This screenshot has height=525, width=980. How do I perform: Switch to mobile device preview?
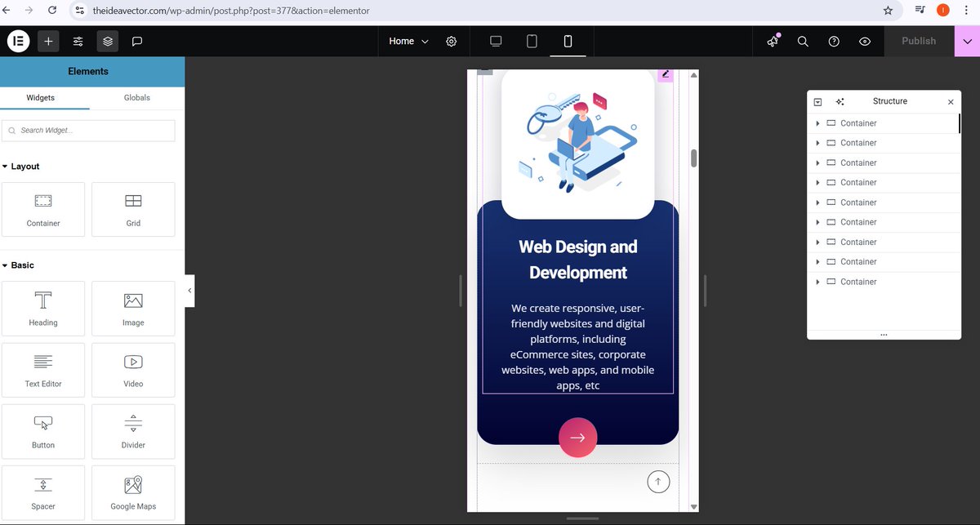tap(568, 41)
